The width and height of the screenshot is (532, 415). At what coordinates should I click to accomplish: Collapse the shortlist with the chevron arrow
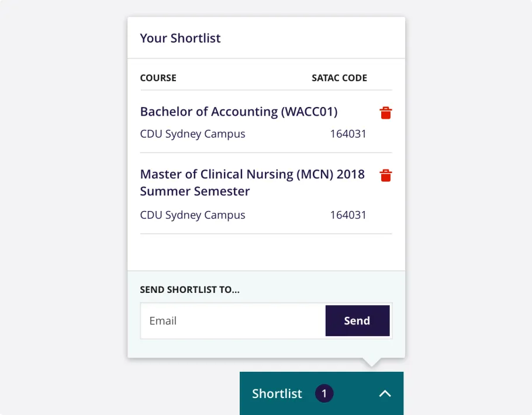(x=385, y=393)
